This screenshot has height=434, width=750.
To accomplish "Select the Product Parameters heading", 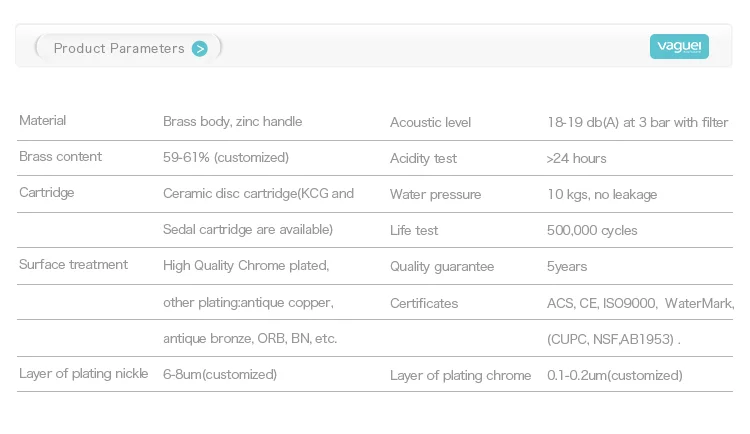I will click(119, 48).
